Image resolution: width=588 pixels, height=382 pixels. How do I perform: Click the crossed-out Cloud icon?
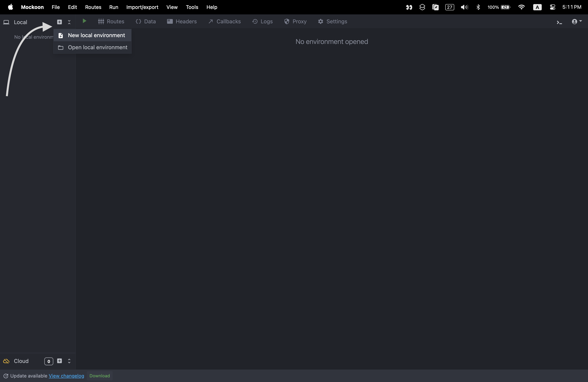[x=6, y=361]
